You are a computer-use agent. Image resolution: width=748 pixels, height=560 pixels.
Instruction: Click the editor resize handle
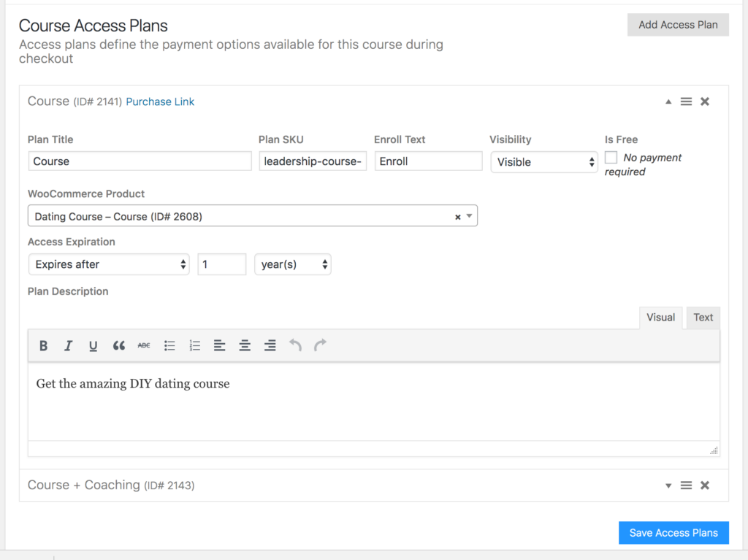[x=714, y=450]
